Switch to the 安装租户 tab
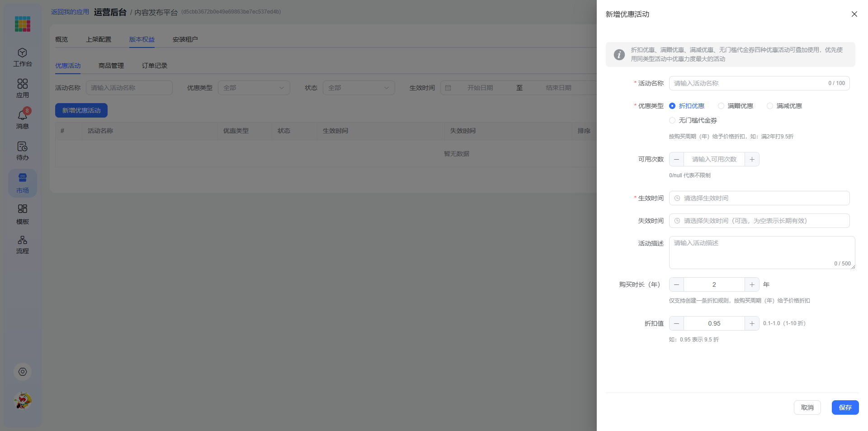 (185, 39)
